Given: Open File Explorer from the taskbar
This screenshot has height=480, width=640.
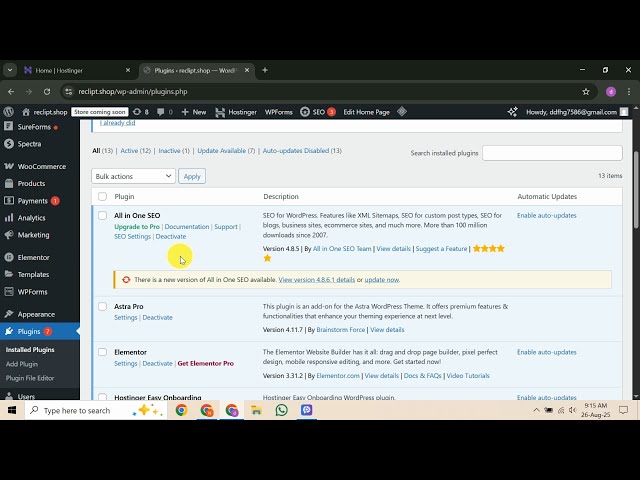Looking at the screenshot, I should [256, 410].
